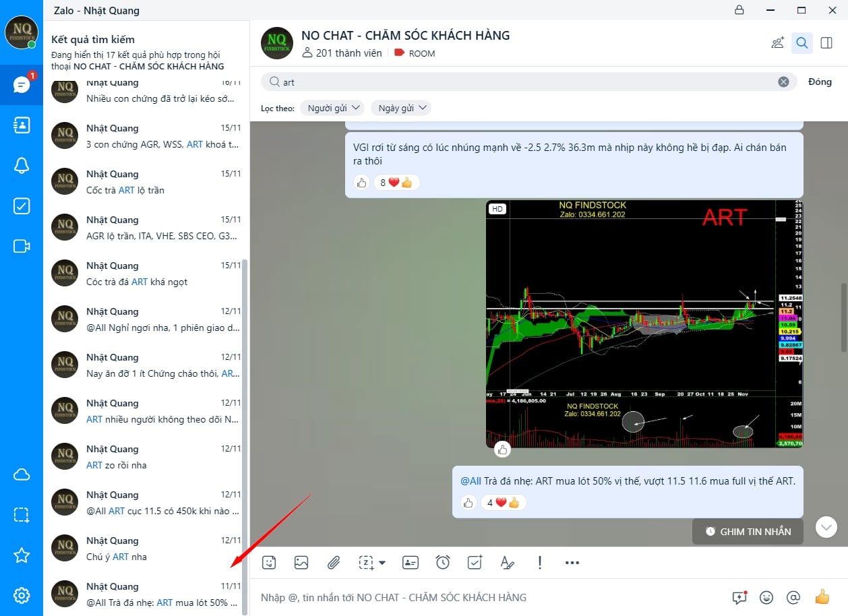Click the GHIM TIN NHẮN button
Screen dimensions: 848x616
[748, 531]
